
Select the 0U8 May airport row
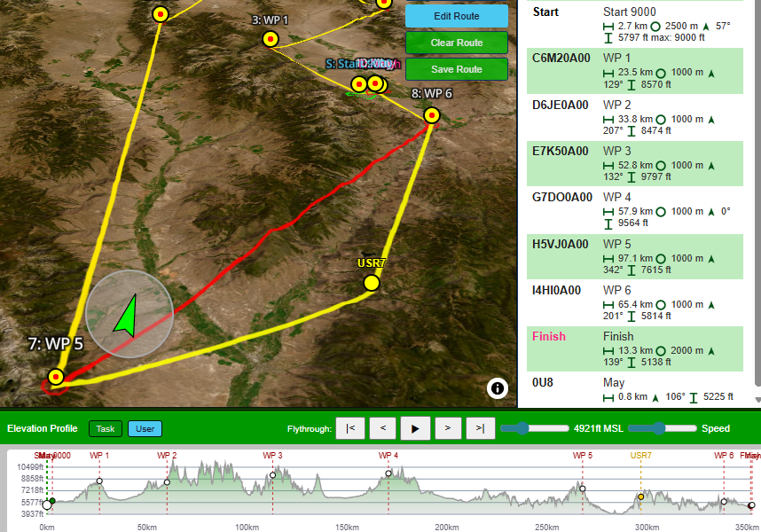tap(635, 390)
